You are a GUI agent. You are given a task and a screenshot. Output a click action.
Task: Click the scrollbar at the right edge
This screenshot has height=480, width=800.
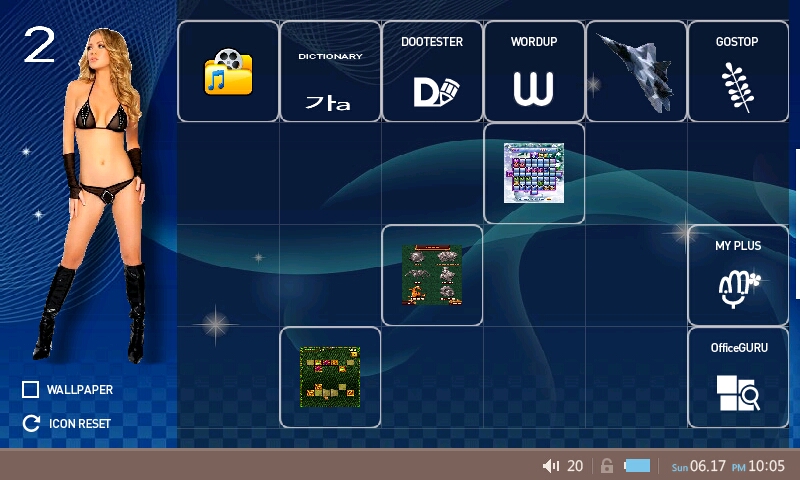(797, 224)
